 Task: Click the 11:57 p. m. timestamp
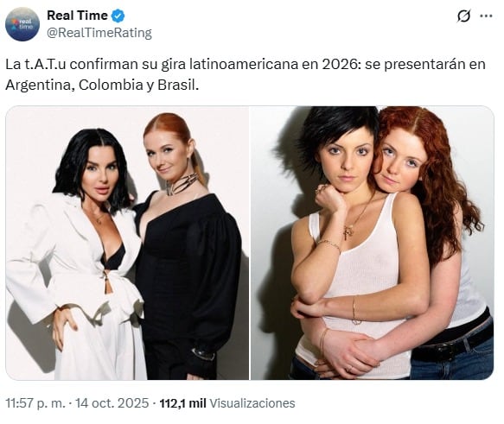(x=35, y=403)
